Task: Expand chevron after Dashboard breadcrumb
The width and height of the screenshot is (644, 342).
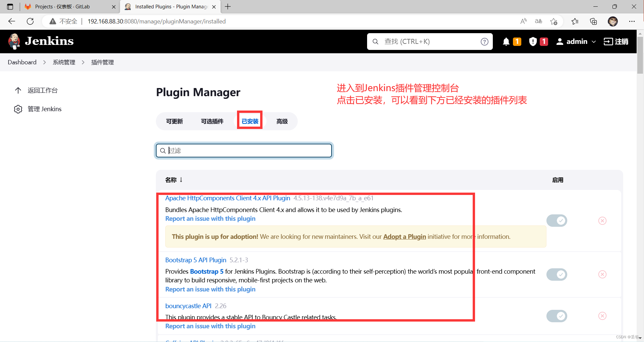Action: click(x=44, y=62)
